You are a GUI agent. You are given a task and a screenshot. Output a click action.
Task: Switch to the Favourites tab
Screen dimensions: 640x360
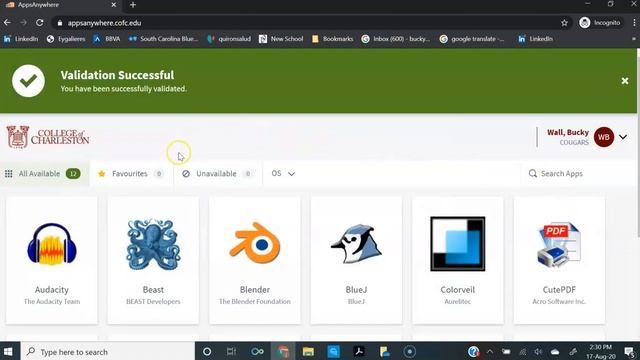pyautogui.click(x=131, y=173)
